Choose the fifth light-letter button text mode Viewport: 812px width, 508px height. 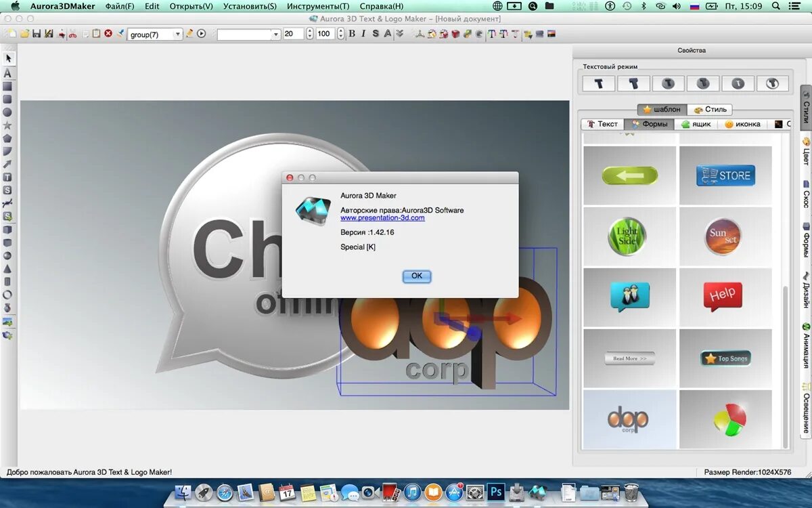(x=738, y=83)
